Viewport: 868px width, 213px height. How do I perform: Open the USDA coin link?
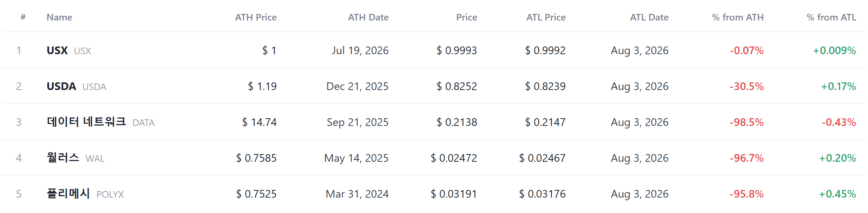[x=61, y=86]
